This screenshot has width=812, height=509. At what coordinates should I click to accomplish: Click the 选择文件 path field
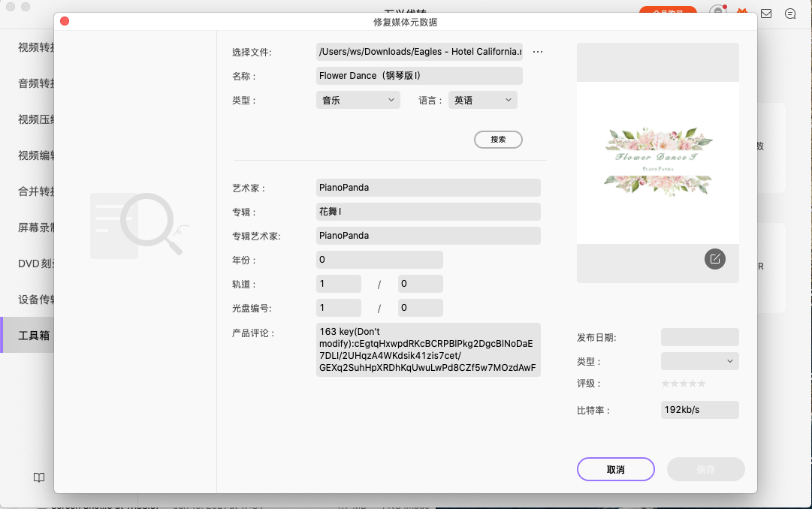[x=419, y=52]
